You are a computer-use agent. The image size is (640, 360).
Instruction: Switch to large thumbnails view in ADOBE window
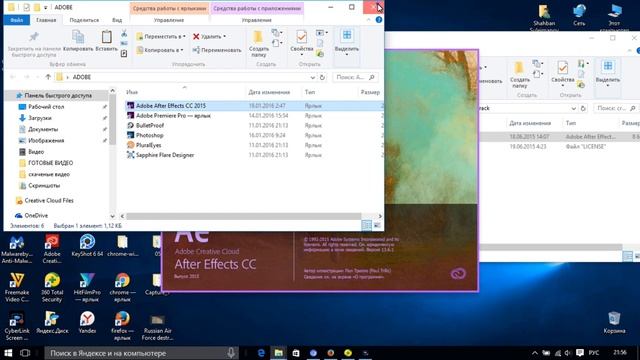click(377, 225)
